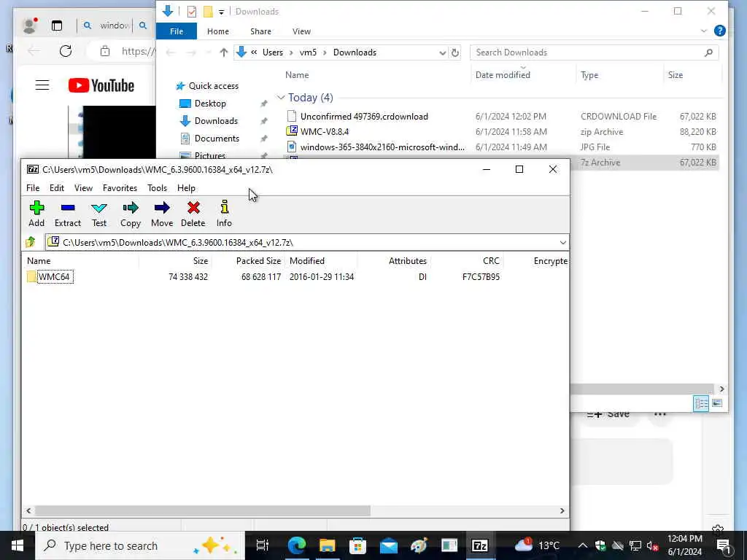Open Microsoft Edge from taskbar
Screen dimensions: 747x560
(297, 545)
